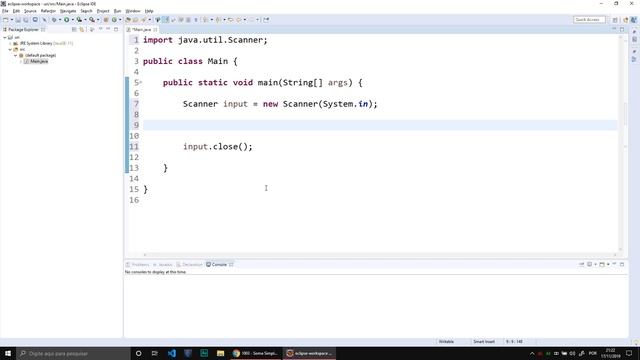Click the New Java Package icon
This screenshot has height=360, width=640.
tap(106, 20)
